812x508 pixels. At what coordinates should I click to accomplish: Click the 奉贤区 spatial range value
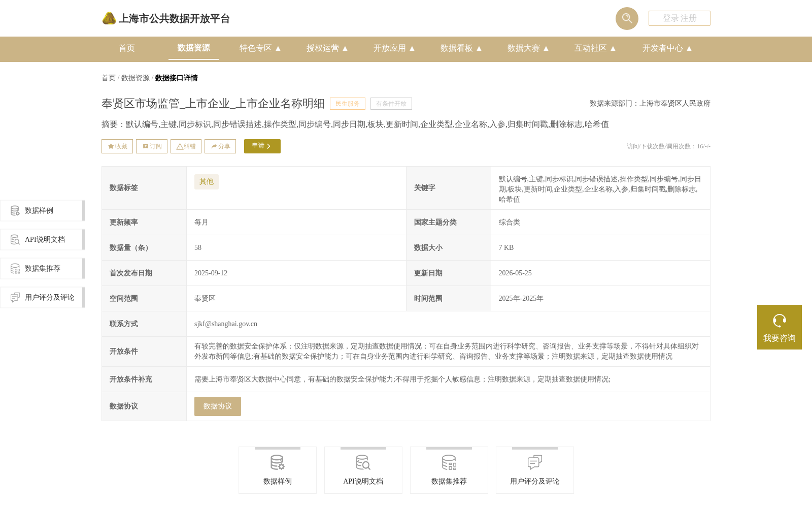[205, 299]
